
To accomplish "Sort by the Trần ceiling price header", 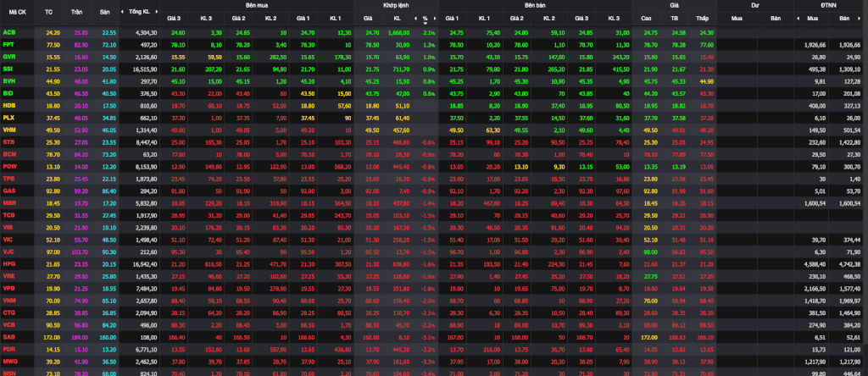I will [x=77, y=12].
